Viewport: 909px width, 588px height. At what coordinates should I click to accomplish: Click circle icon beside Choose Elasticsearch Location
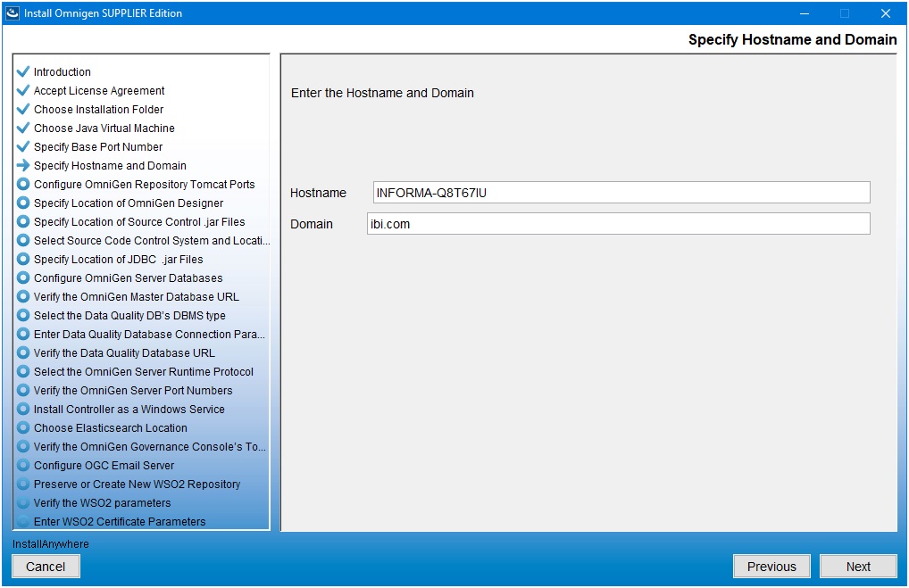[x=23, y=427]
